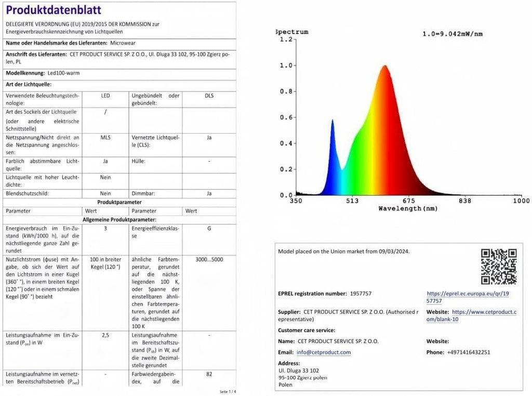Click the Dimmbar value Ja

tap(209, 193)
